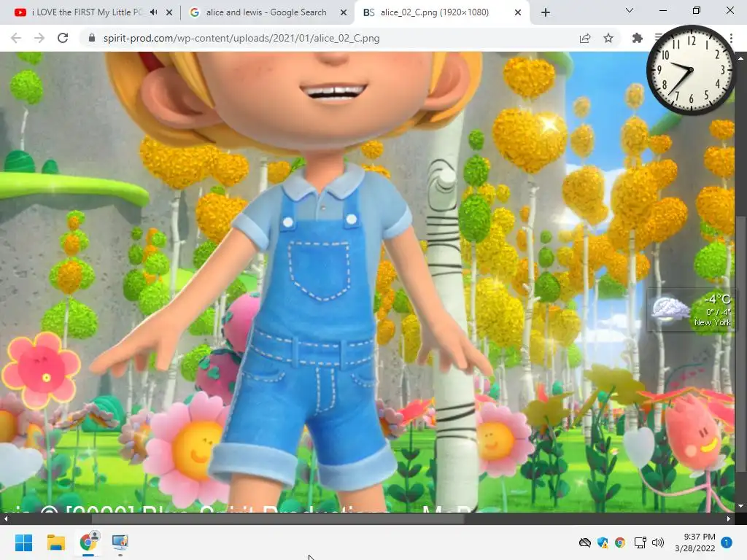Reload the alice_02_C.png page

point(63,38)
